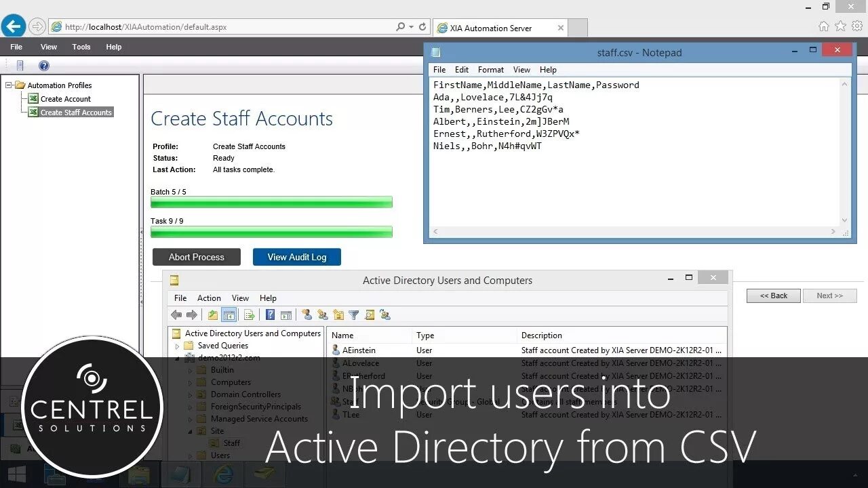Viewport: 868px width, 488px height.
Task: Click the View Audit Log button
Action: (x=297, y=257)
